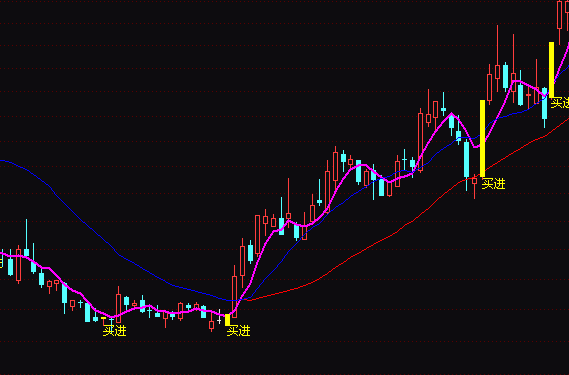This screenshot has height=375, width=569.
Task: Select the cyan candle left of the rightmost yellow bar
Action: point(544,107)
